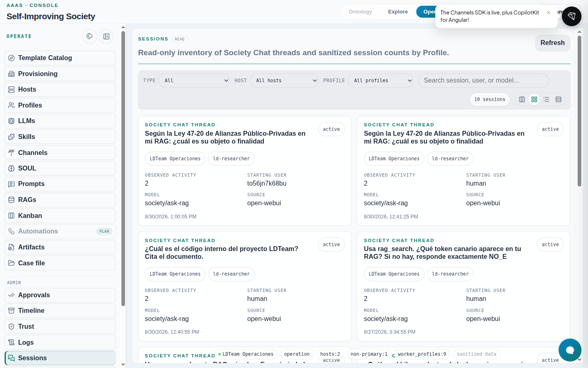The width and height of the screenshot is (588, 368).
Task: Switch to the bulleted list view
Action: (546, 99)
